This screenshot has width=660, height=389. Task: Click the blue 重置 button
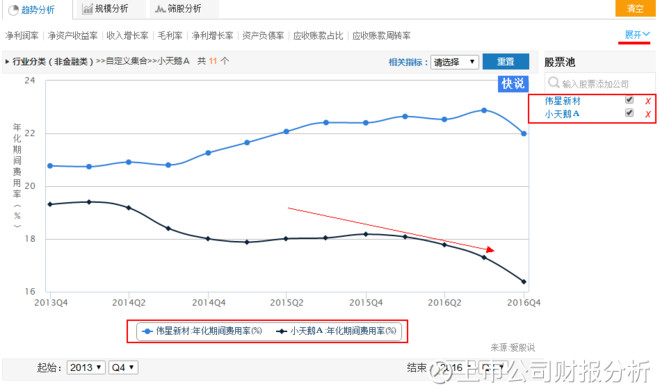pyautogui.click(x=506, y=62)
